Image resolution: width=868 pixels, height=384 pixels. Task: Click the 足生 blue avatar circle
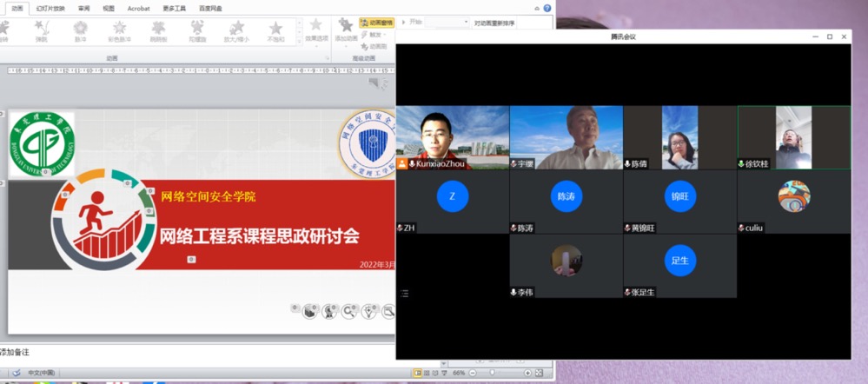click(679, 261)
